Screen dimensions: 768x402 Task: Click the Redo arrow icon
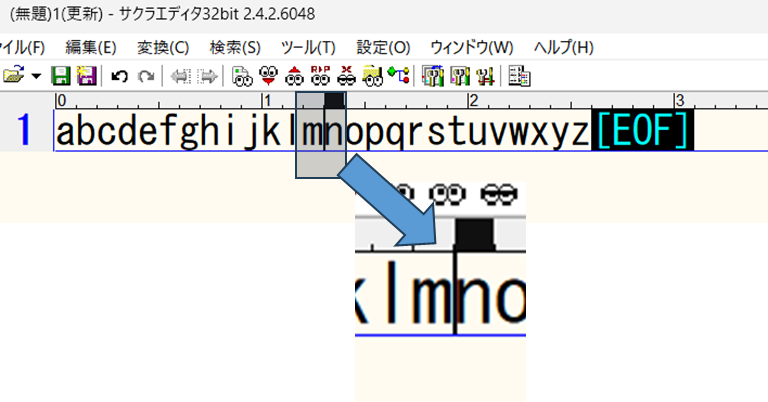[146, 75]
